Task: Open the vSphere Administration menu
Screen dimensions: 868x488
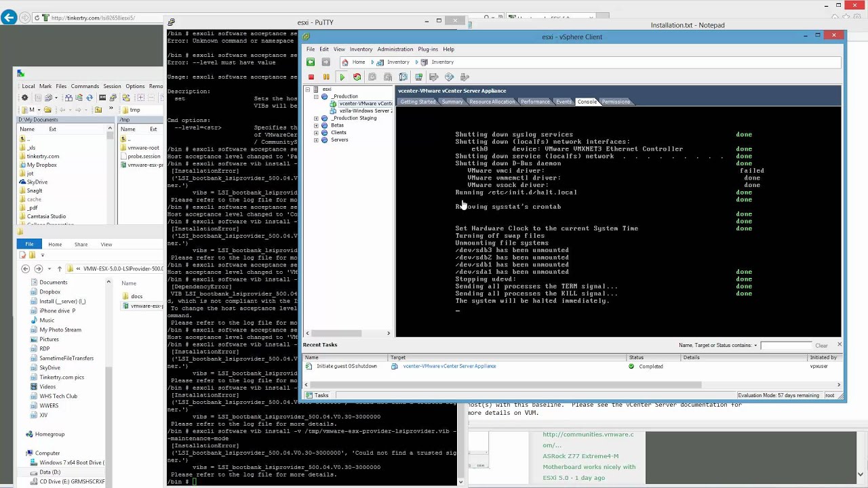Action: pos(395,49)
